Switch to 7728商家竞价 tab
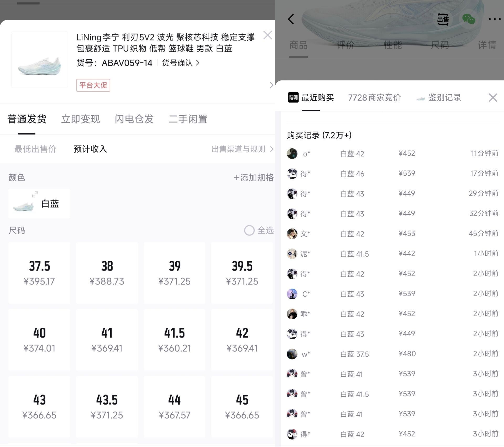Viewport: 504px width, 447px height. click(x=374, y=97)
